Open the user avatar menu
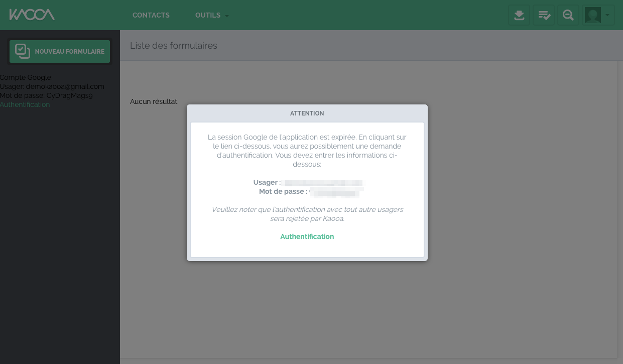Image resolution: width=623 pixels, height=364 pixels. click(x=598, y=15)
